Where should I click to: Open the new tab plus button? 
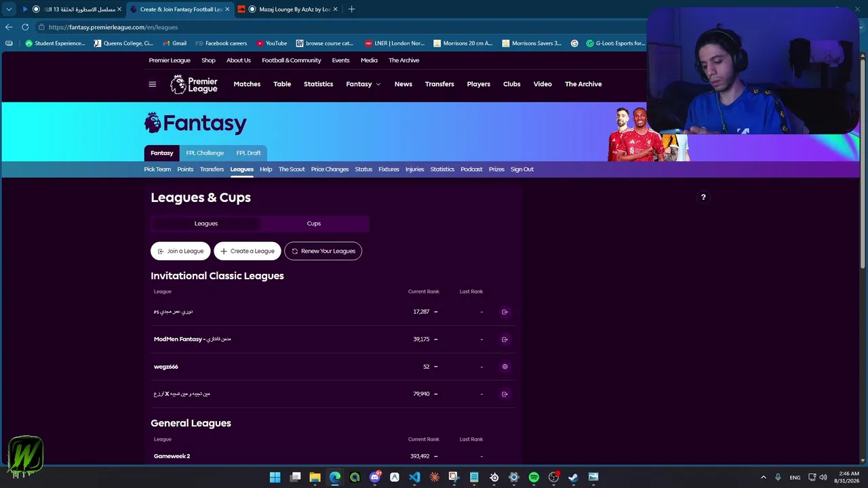click(351, 9)
